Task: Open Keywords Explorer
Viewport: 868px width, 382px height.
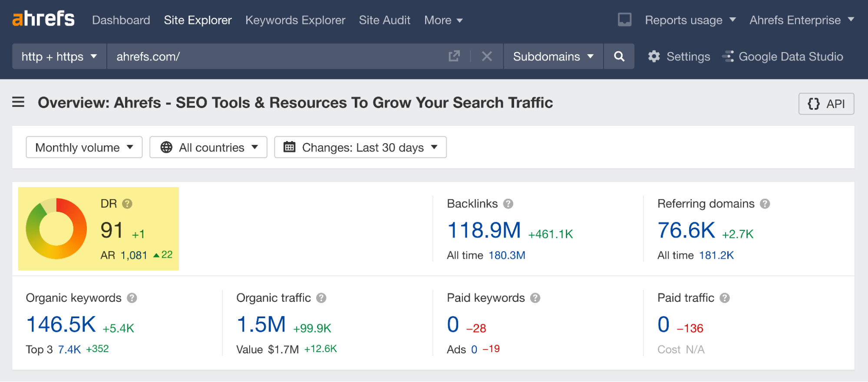Action: pos(295,20)
